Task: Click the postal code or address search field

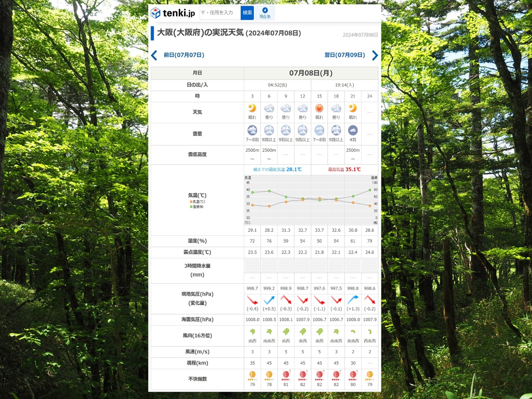Action: 220,13
